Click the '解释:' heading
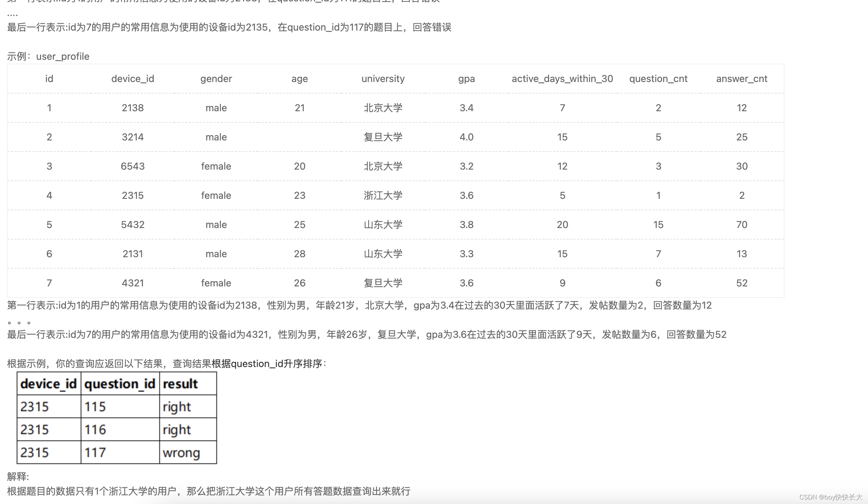 [18, 476]
